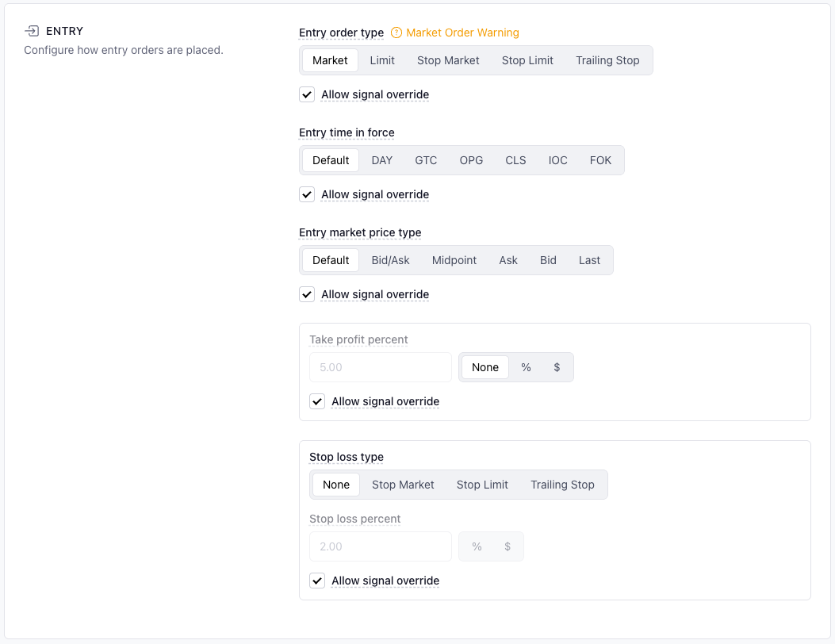Disable Allow signal override for market price type
Screen dimensions: 835x644
click(x=308, y=295)
